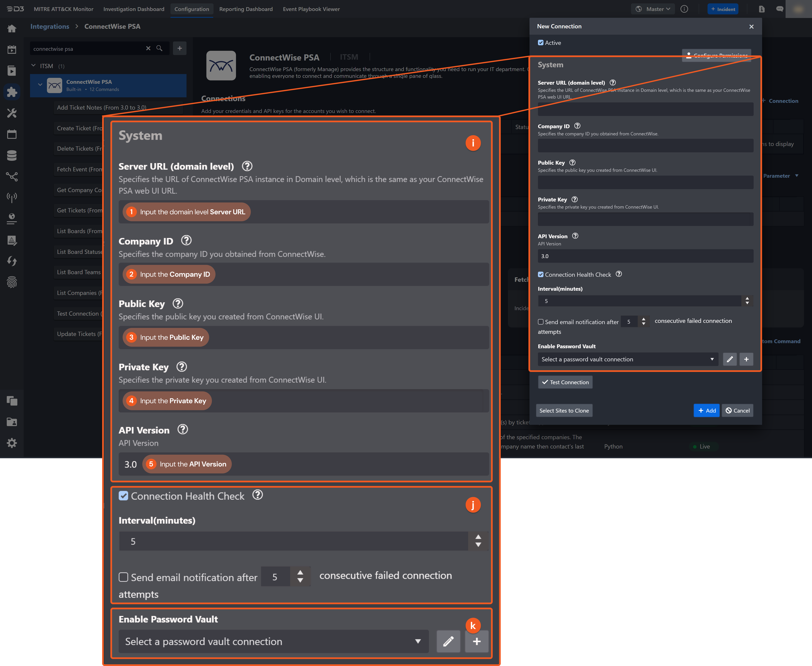Enable Send email notification after checkbox

point(540,322)
